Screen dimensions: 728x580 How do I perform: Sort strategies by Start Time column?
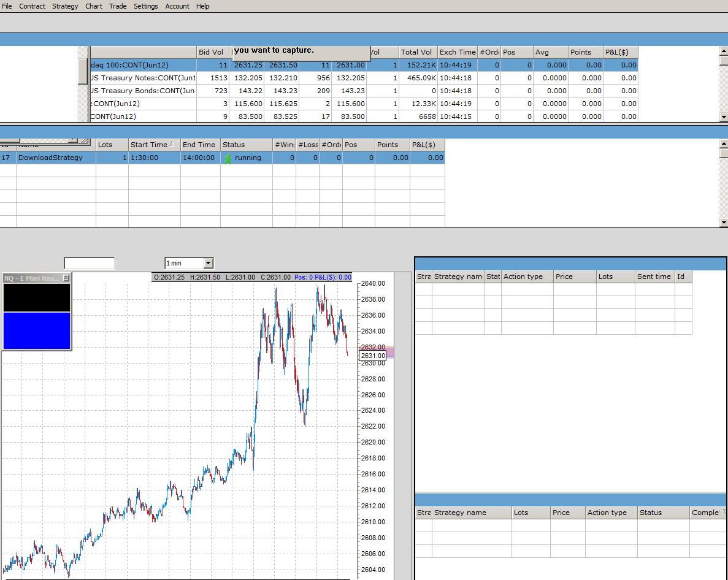pyautogui.click(x=154, y=145)
